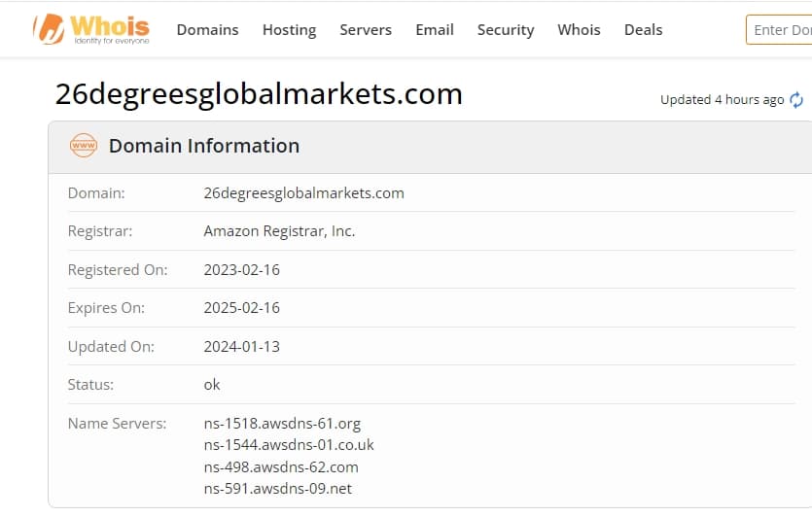This screenshot has width=812, height=517.
Task: Refresh the whois record with blue arrows icon
Action: click(x=796, y=100)
